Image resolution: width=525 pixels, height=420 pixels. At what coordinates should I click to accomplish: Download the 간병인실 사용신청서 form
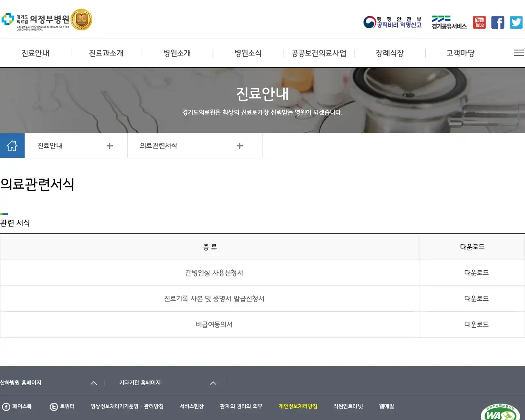(x=475, y=272)
